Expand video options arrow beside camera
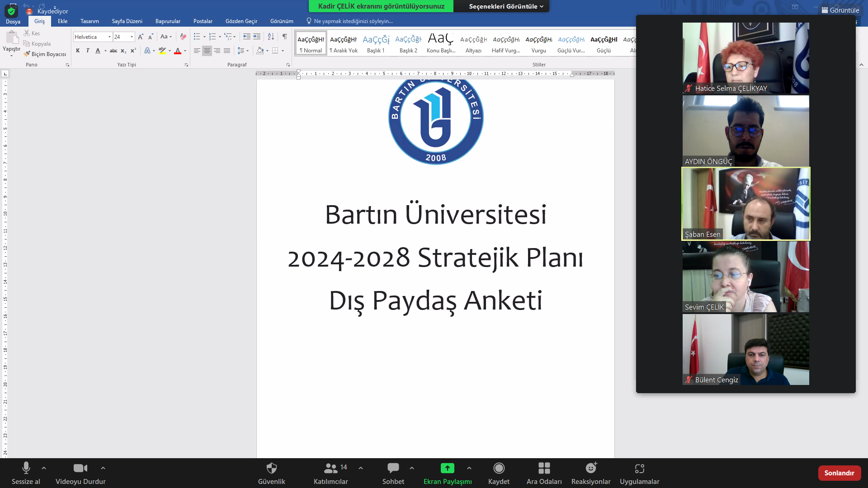Image resolution: width=868 pixels, height=488 pixels. pyautogui.click(x=103, y=468)
